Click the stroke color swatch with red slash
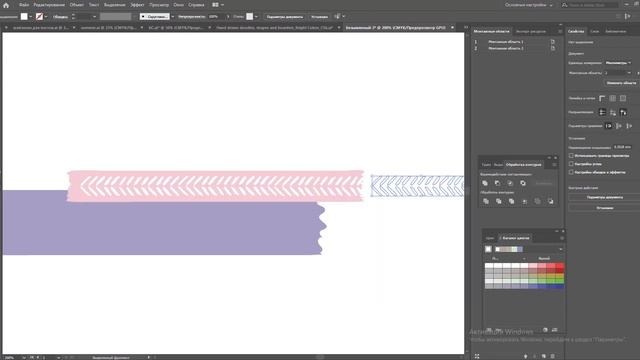 coord(39,16)
